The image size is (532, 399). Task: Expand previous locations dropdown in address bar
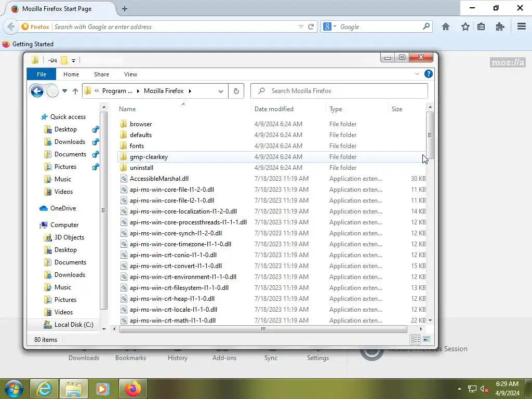221,91
